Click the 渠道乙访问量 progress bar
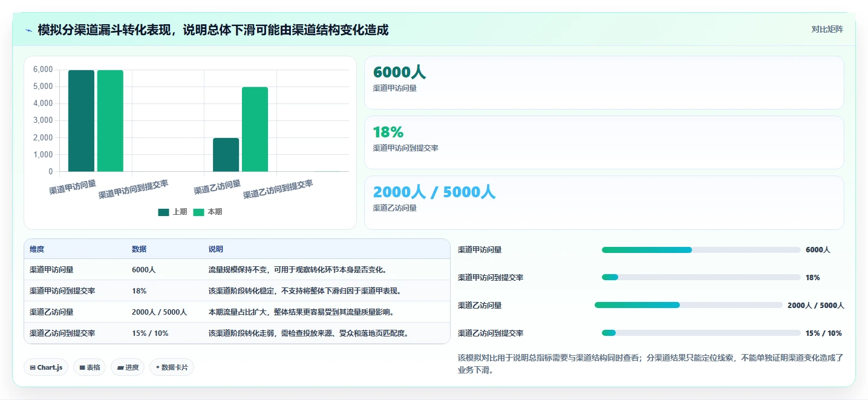The image size is (868, 400). tap(688, 305)
